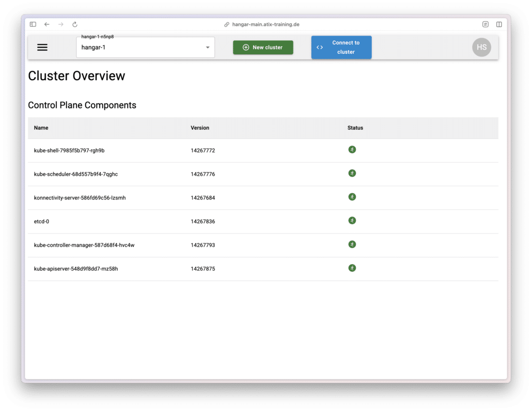The image size is (532, 411).
Task: Click the hangar-main.atix-training.de address bar
Action: 265,24
